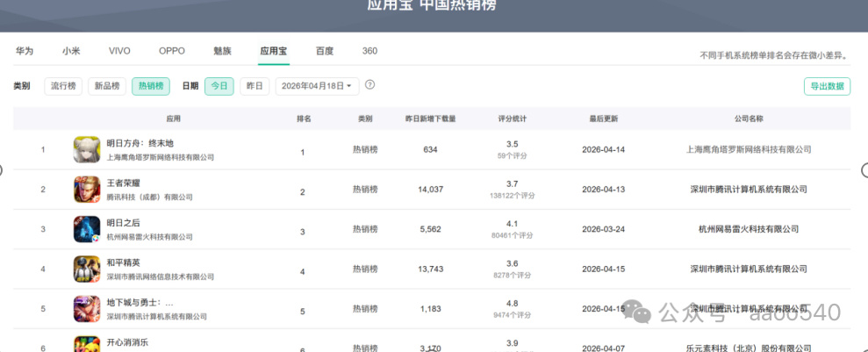Screen dimensions: 868x352
Task: Click 腾讯科技（成都）有限公司 developer text
Action: coord(149,197)
